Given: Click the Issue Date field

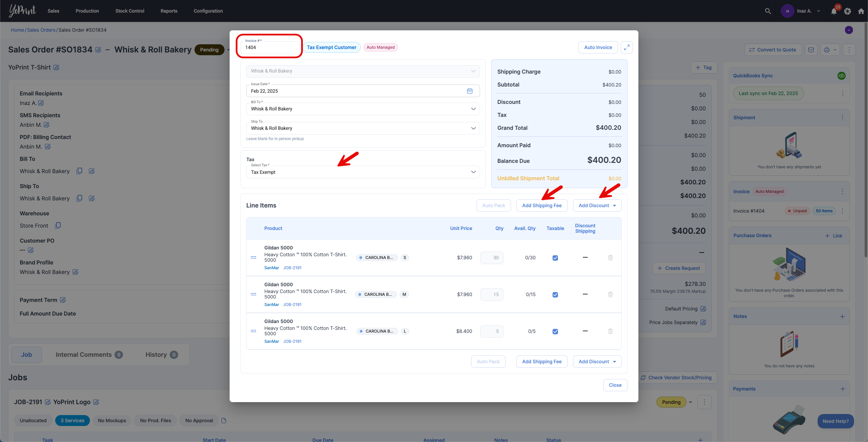Looking at the screenshot, I should click(363, 91).
